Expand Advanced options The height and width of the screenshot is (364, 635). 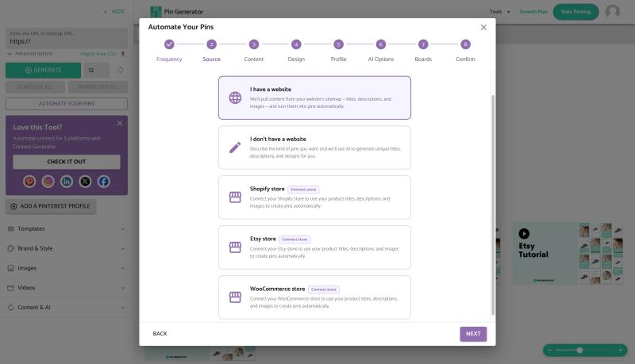(x=30, y=54)
